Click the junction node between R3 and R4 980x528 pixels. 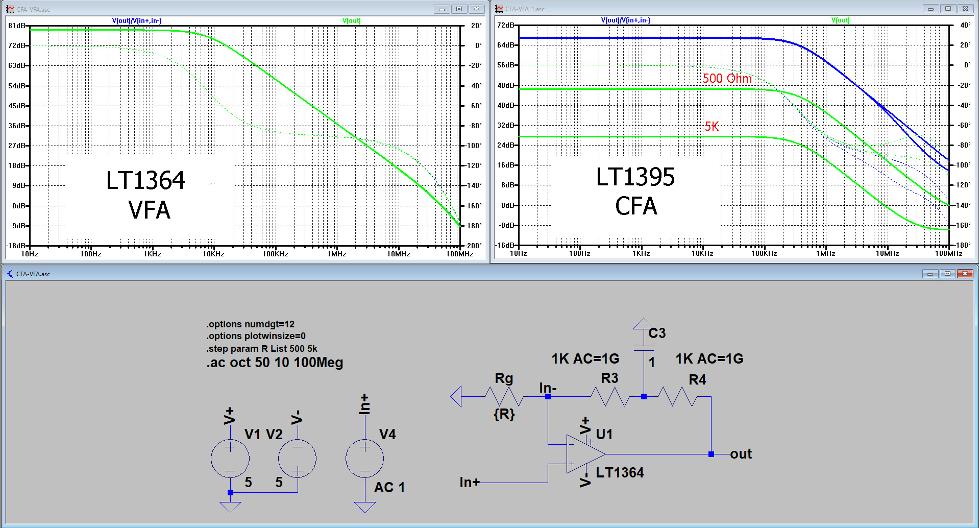644,396
